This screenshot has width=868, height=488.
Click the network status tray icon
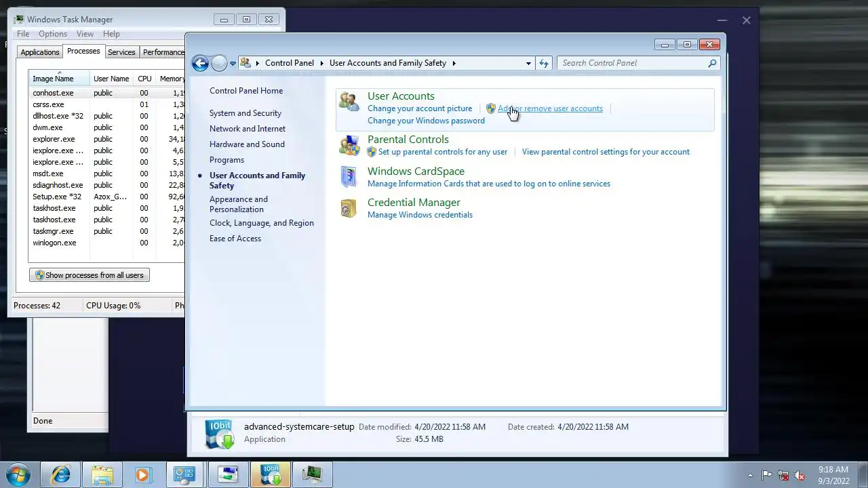click(783, 475)
